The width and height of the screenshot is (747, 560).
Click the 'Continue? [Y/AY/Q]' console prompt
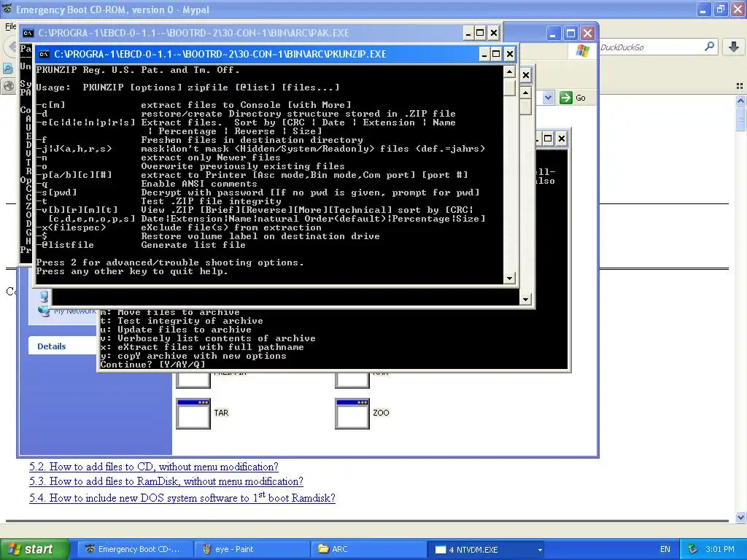pyautogui.click(x=152, y=365)
